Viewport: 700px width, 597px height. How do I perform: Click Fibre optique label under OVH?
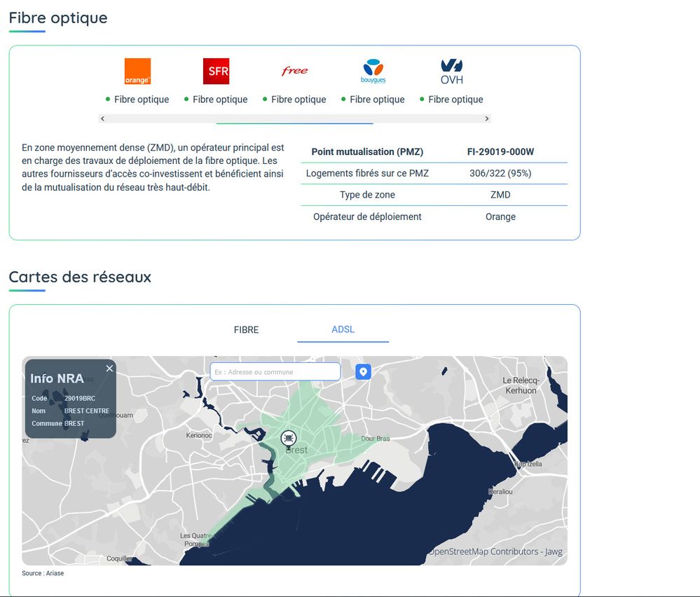point(455,99)
